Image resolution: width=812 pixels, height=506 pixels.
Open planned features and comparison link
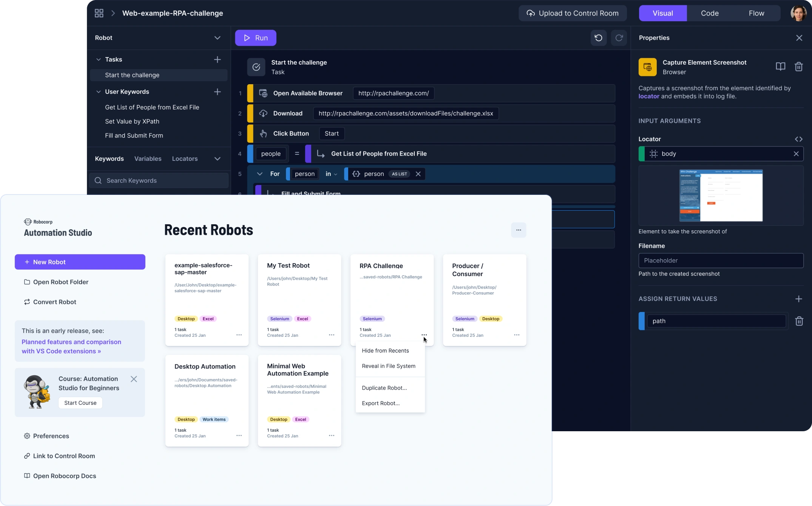(x=71, y=347)
